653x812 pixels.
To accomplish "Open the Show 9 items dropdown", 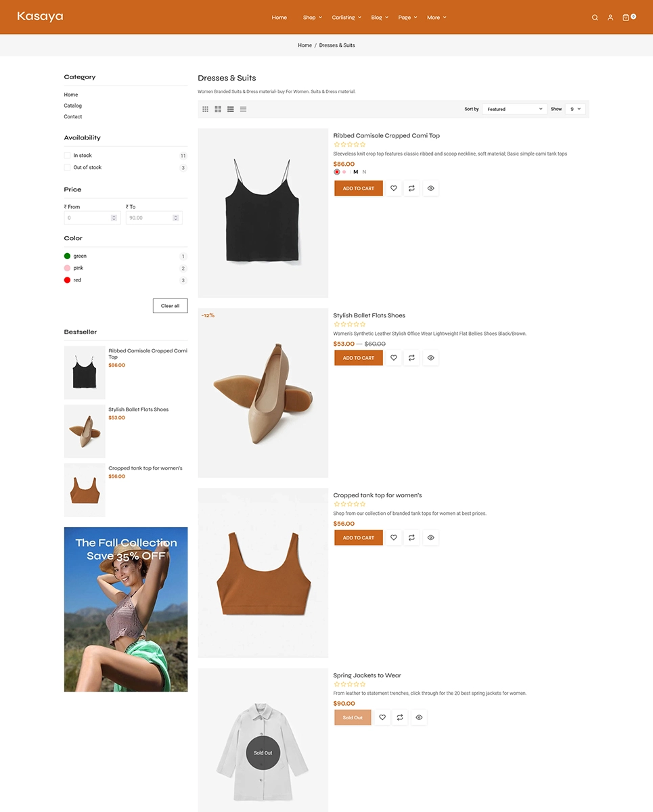I will click(x=575, y=109).
